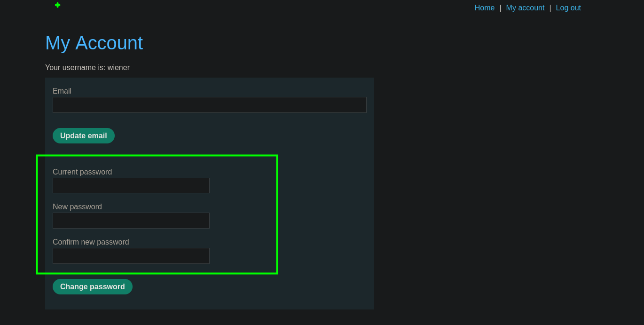
Task: Log out of the wiener account
Action: [568, 8]
